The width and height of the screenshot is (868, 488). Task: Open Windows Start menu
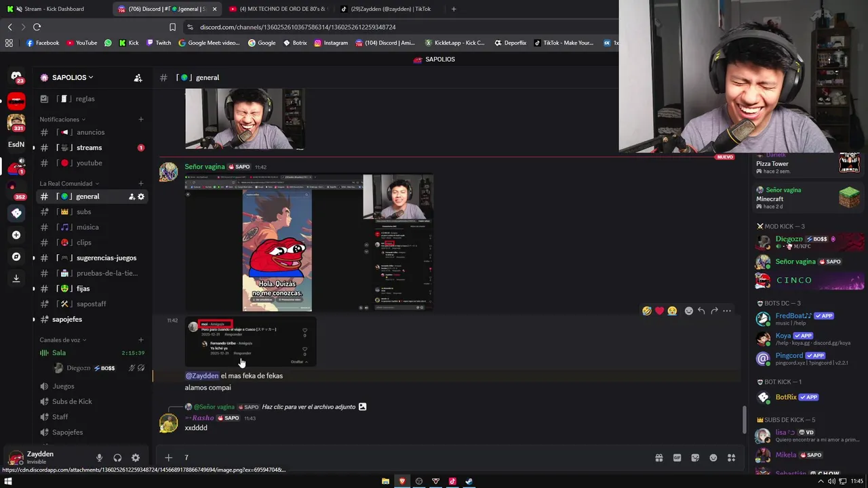(8, 481)
